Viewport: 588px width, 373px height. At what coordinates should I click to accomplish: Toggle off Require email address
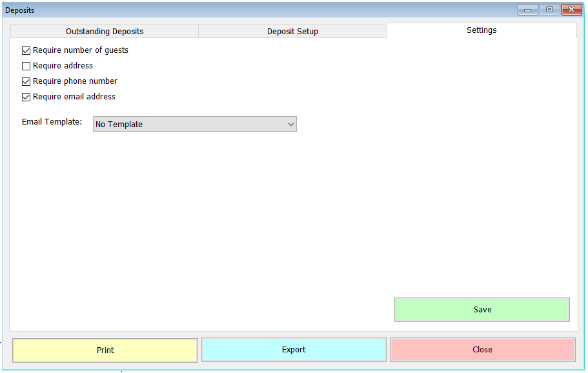pyautogui.click(x=26, y=96)
